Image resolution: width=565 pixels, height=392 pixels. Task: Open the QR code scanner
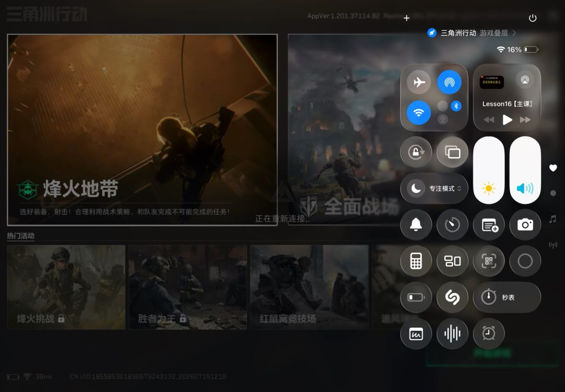489,261
